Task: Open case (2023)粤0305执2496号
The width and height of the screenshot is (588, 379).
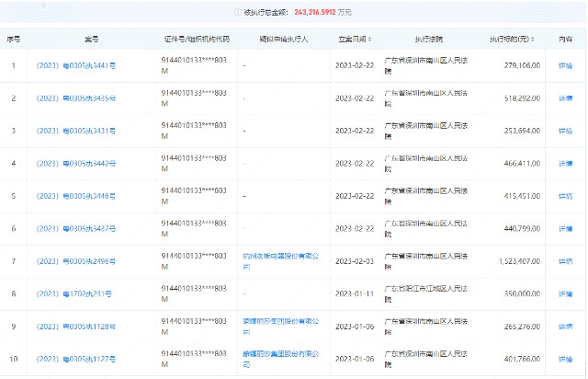Action: 73,261
